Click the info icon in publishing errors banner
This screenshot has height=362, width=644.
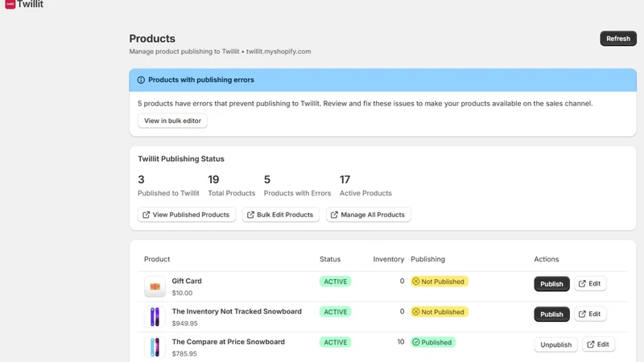point(141,80)
